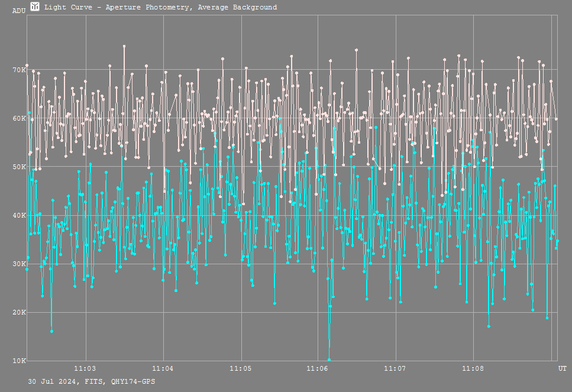Click the 11:03 time axis label
572x392 pixels.
point(85,368)
